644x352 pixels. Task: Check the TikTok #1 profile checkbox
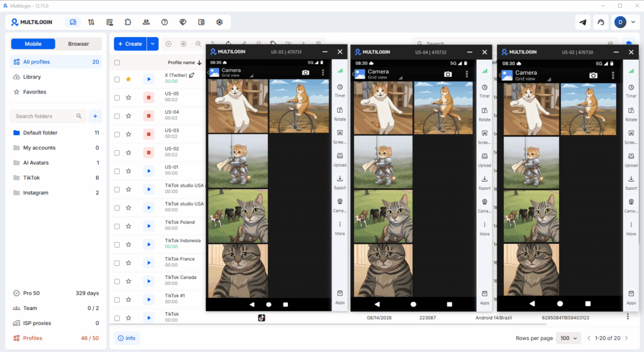click(117, 299)
